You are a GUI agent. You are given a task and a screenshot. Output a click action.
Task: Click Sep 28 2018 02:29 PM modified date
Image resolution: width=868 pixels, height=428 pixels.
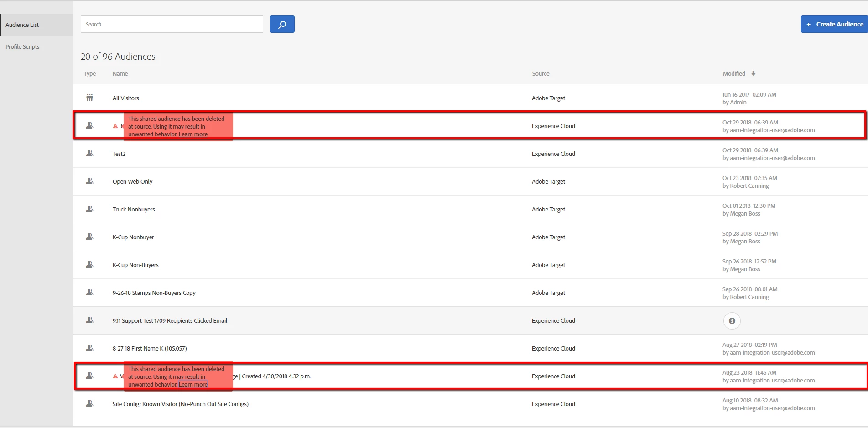[x=750, y=233]
